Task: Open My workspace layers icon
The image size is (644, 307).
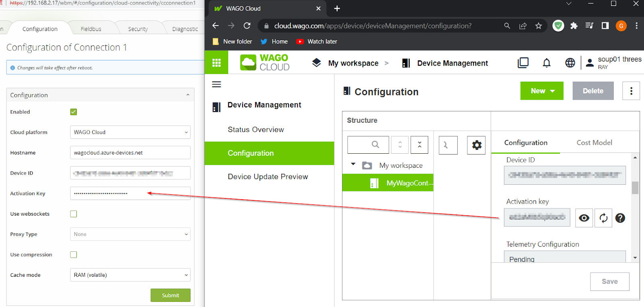Action: [316, 63]
